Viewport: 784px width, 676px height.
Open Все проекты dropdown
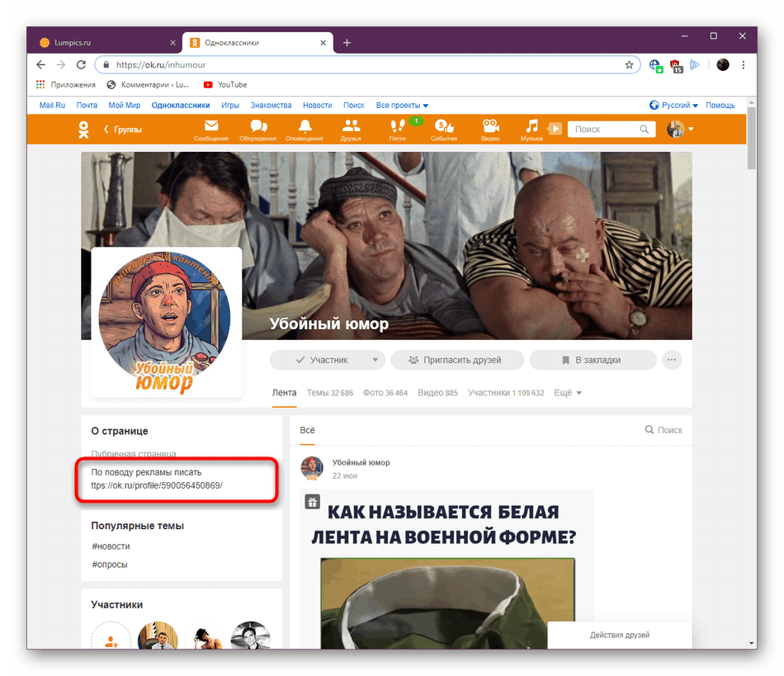tap(402, 105)
